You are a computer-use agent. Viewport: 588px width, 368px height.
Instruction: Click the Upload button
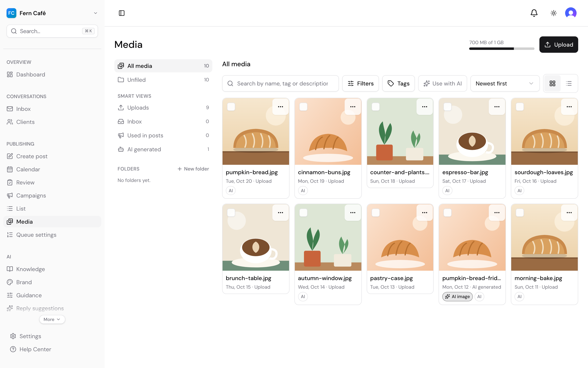tap(559, 45)
